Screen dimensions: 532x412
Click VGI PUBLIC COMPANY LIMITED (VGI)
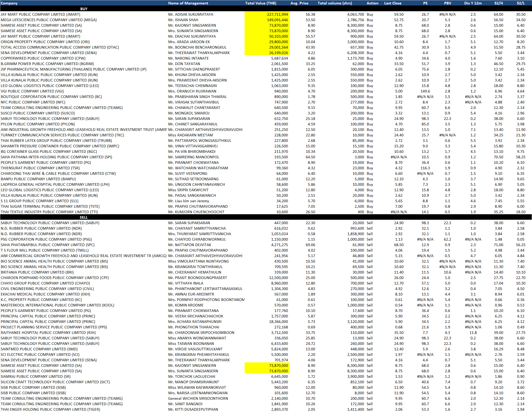tap(32, 91)
